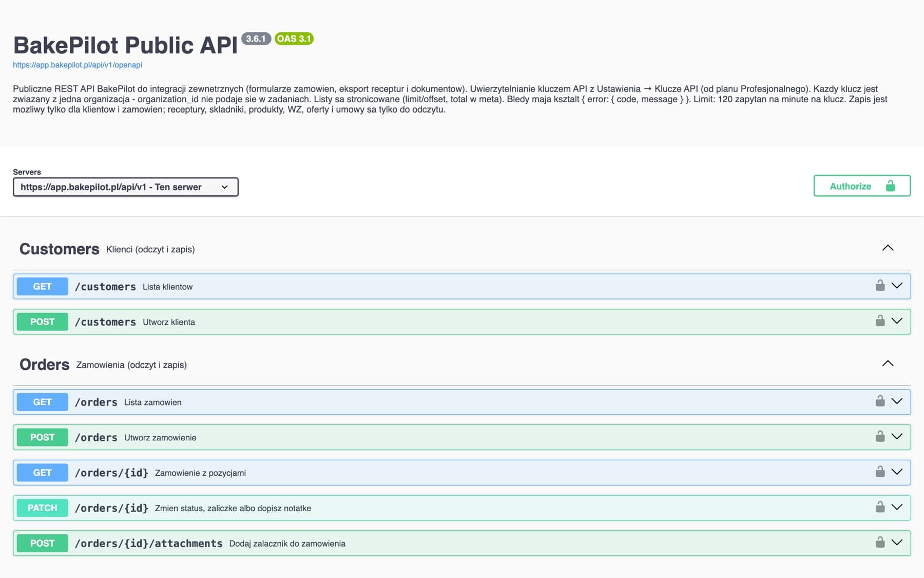Click the lock icon on PATCH /orders/{id} row
924x578 pixels.
coord(880,507)
